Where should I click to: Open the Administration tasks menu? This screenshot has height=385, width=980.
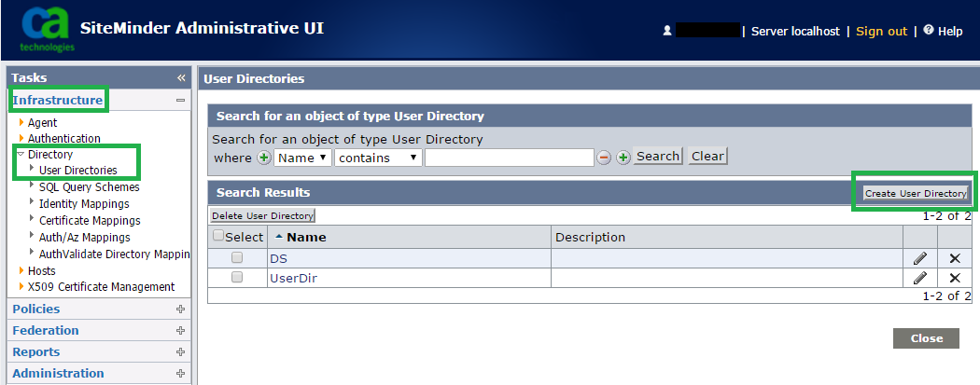58,373
